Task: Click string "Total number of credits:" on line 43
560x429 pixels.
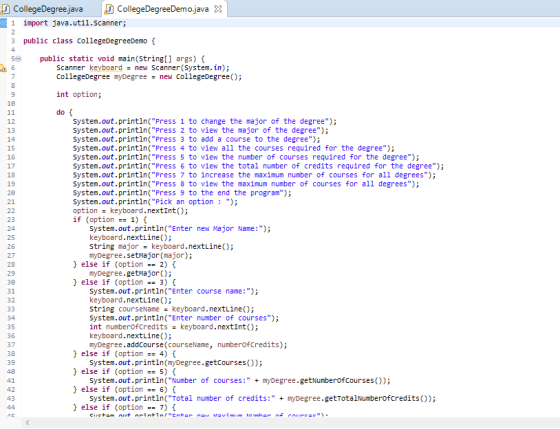Action: click(221, 398)
